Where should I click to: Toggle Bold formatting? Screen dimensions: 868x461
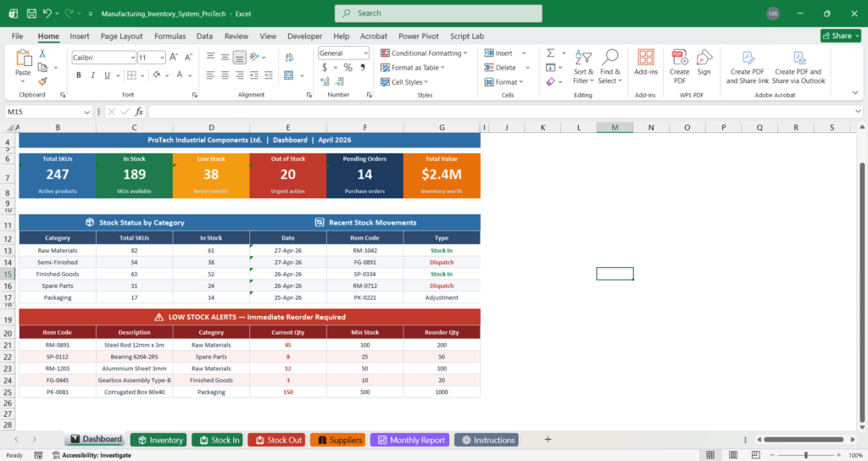tap(79, 75)
